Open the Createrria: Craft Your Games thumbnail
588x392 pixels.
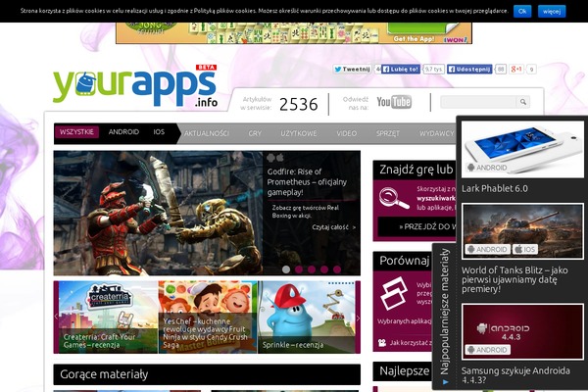click(109, 317)
